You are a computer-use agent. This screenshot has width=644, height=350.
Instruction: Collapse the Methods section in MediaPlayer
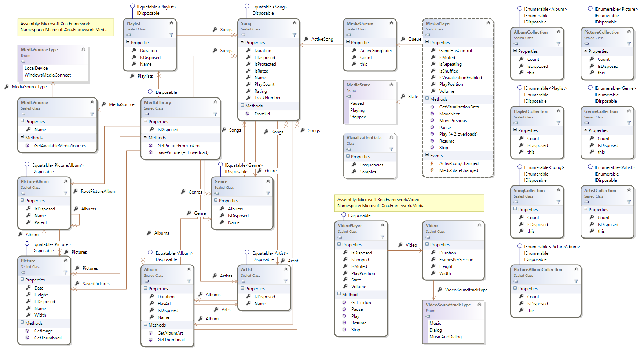coord(427,99)
